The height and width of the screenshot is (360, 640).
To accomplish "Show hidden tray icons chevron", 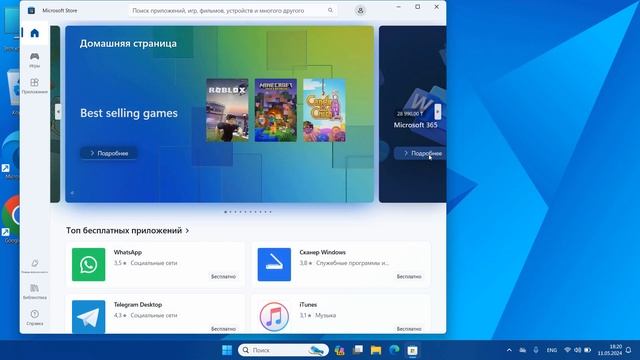I will coord(509,350).
